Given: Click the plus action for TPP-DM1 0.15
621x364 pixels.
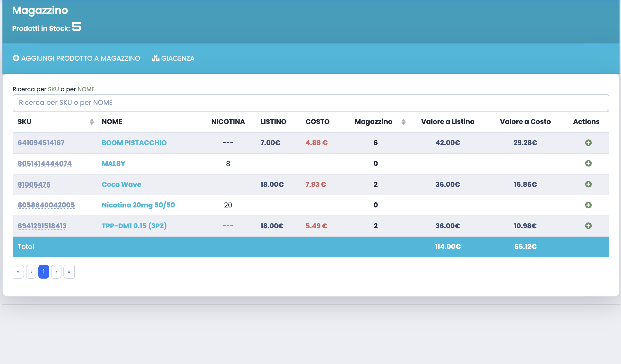Looking at the screenshot, I should click(588, 226).
